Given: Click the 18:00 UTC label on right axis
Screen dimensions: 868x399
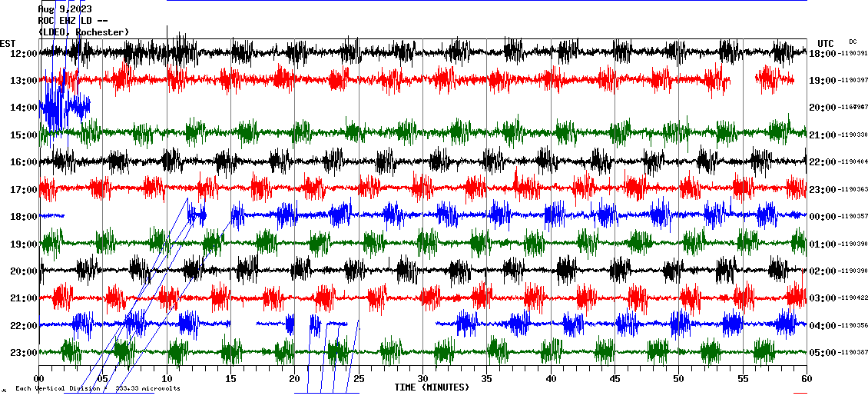Looking at the screenshot, I should [822, 54].
